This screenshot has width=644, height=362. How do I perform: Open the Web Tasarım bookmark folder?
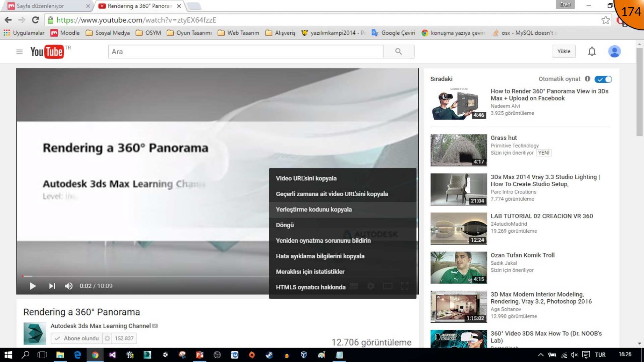239,33
